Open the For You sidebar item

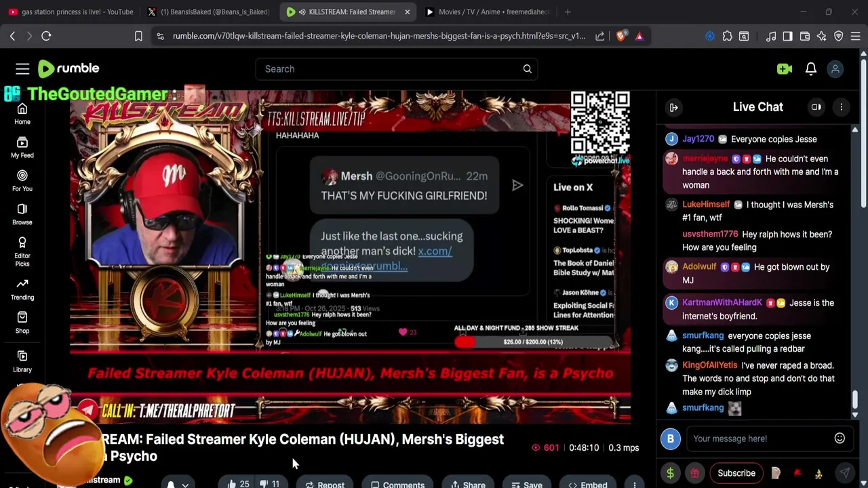pos(22,180)
